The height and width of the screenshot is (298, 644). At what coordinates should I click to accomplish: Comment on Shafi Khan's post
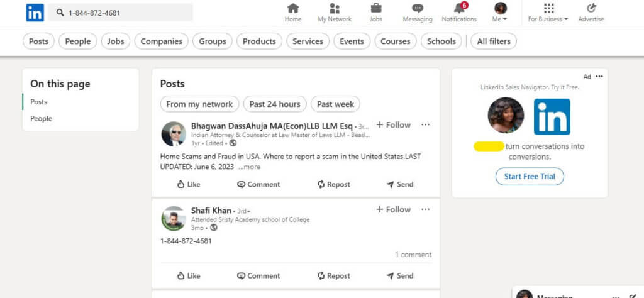pyautogui.click(x=258, y=275)
